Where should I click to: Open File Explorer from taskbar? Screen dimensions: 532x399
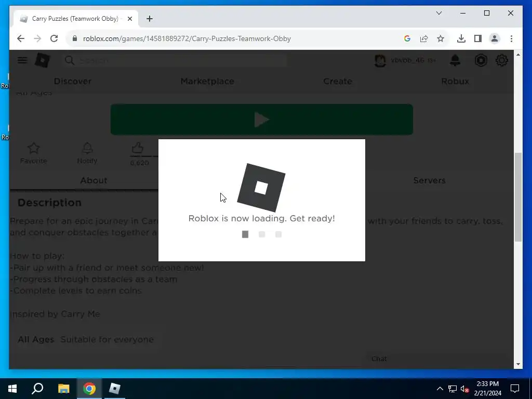point(63,389)
